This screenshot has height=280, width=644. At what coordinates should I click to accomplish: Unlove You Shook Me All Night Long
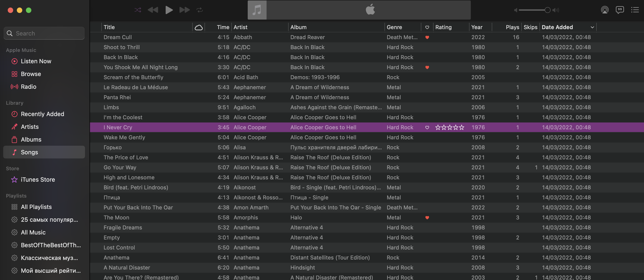point(427,67)
